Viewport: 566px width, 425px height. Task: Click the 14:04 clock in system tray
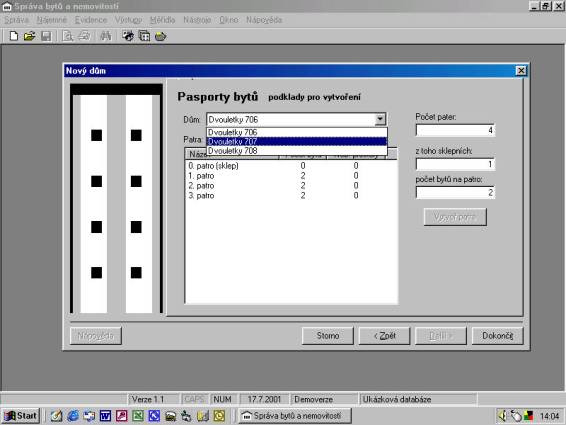tap(549, 416)
